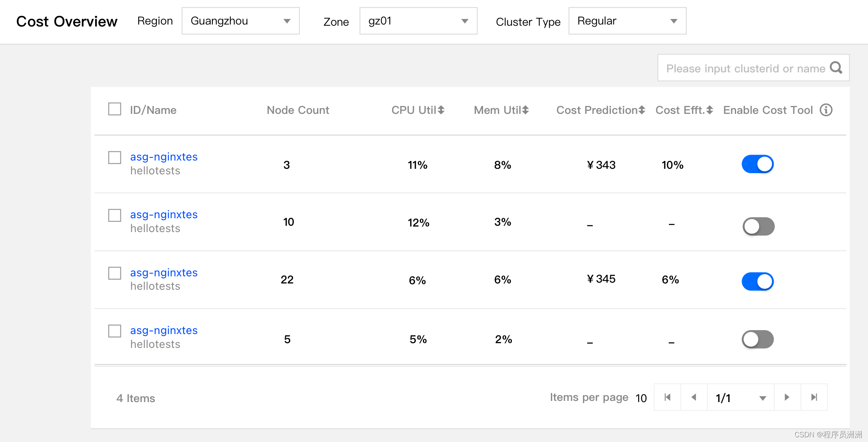Go to first page icon
Image resolution: width=868 pixels, height=442 pixels.
pos(667,397)
